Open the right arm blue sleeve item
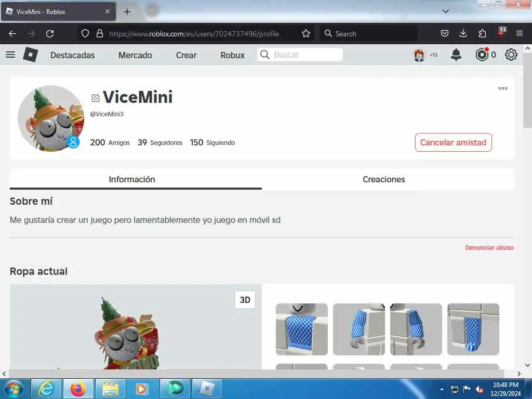This screenshot has width=532, height=399. click(359, 329)
